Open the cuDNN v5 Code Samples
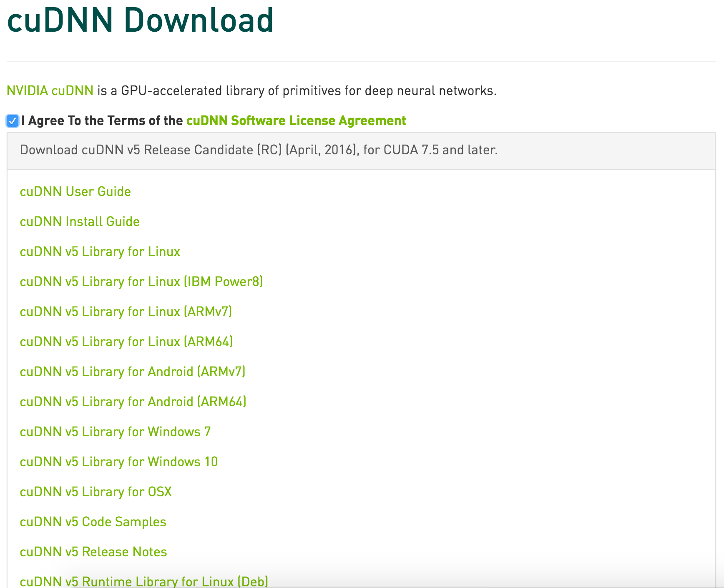 click(x=93, y=522)
